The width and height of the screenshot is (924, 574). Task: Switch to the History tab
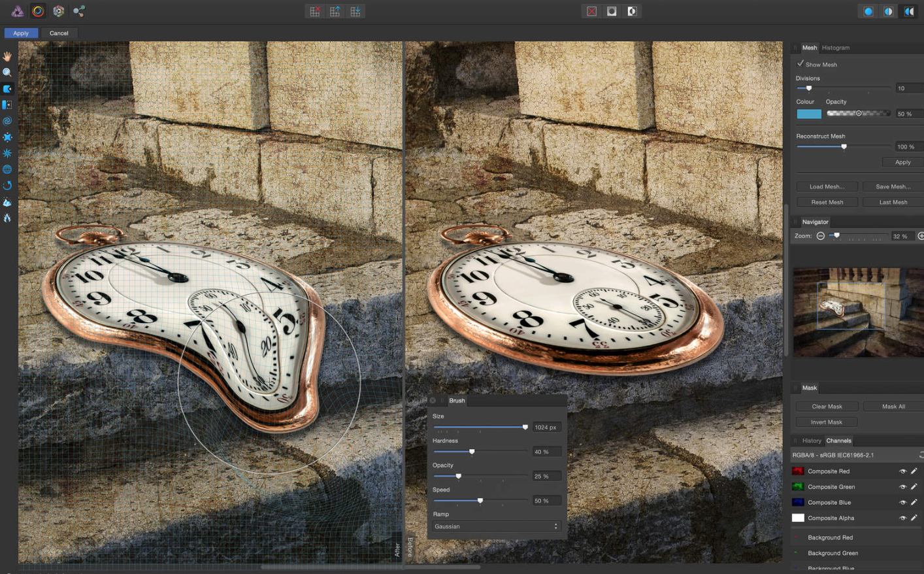tap(812, 441)
